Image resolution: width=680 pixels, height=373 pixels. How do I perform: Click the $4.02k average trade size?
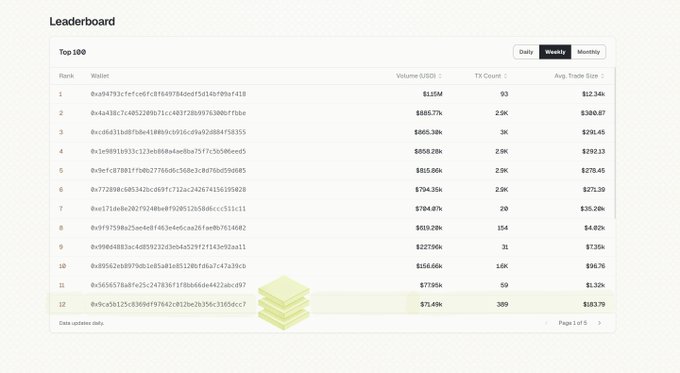pos(595,228)
